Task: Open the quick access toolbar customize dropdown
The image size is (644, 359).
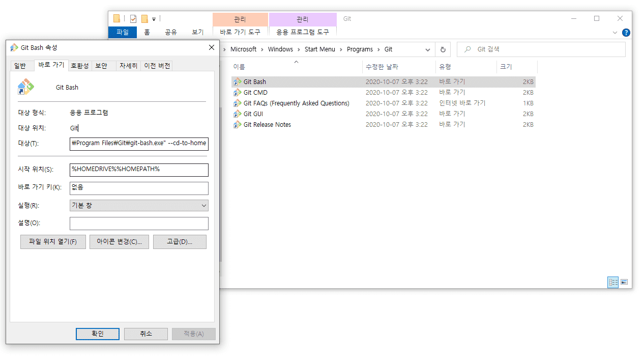Action: point(154,19)
